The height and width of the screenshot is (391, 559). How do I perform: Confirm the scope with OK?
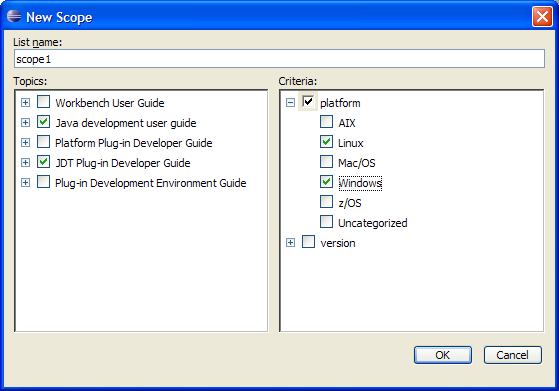pos(443,355)
